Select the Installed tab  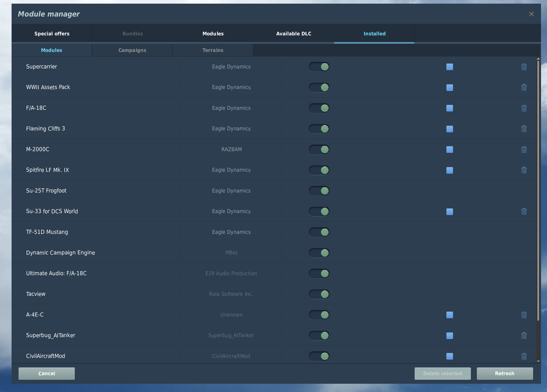374,33
